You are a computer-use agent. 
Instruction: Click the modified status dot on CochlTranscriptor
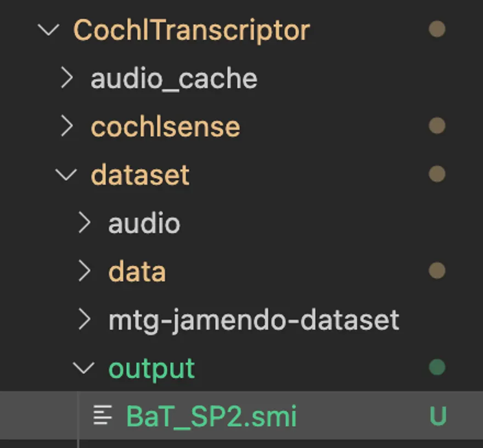pyautogui.click(x=437, y=30)
